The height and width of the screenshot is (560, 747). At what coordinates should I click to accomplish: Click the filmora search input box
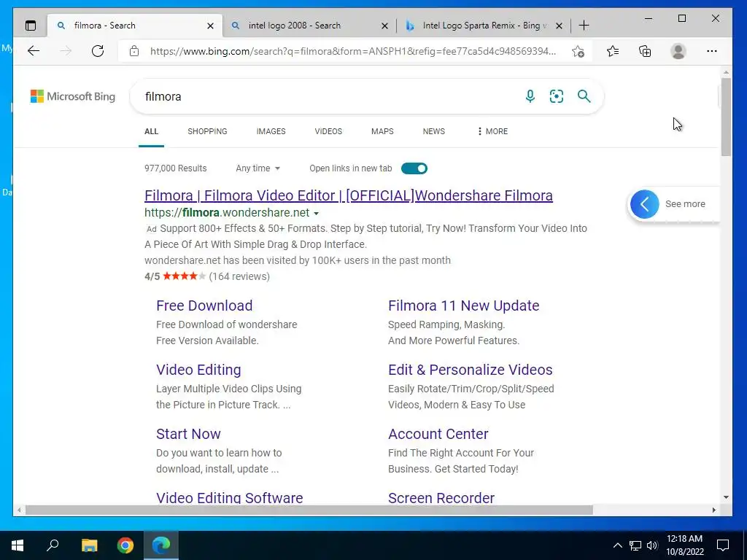[x=329, y=97]
